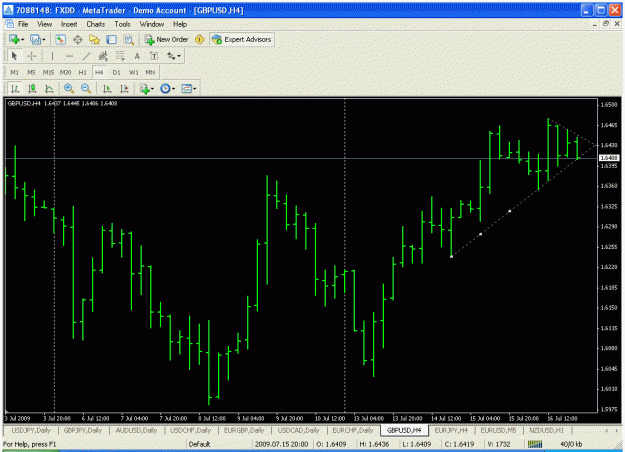This screenshot has width=625, height=452.
Task: Select the Cursor arrow tool
Action: coord(14,56)
